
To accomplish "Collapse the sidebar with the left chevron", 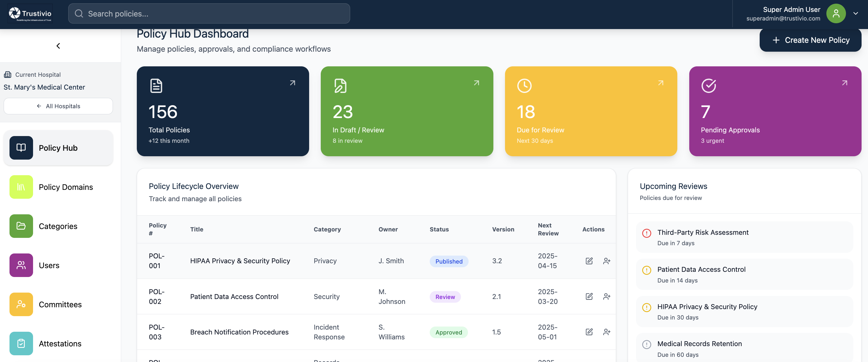I will pyautogui.click(x=58, y=46).
